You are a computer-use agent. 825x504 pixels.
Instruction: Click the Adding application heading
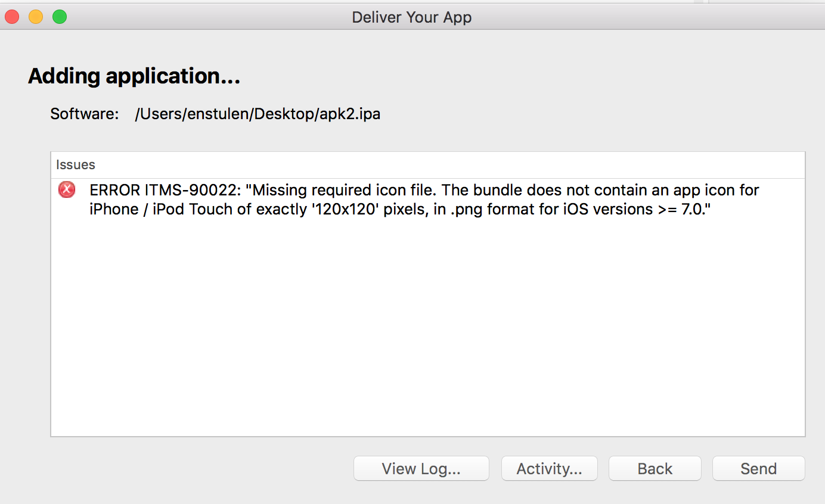(x=134, y=76)
